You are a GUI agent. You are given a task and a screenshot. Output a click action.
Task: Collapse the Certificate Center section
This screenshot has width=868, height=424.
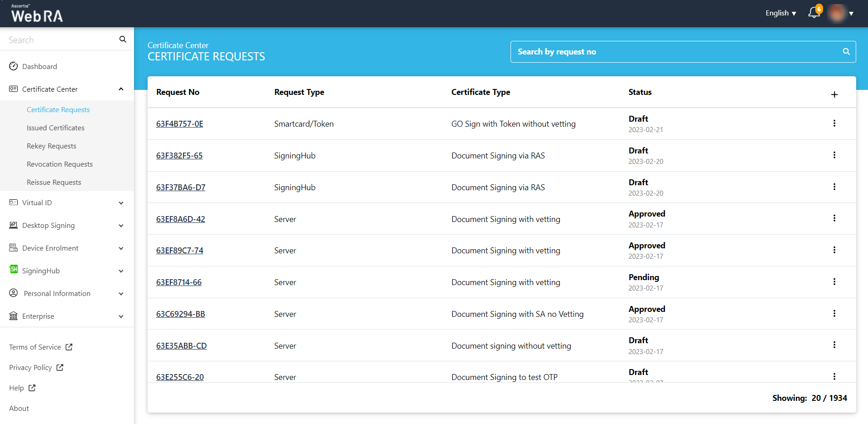click(x=121, y=89)
